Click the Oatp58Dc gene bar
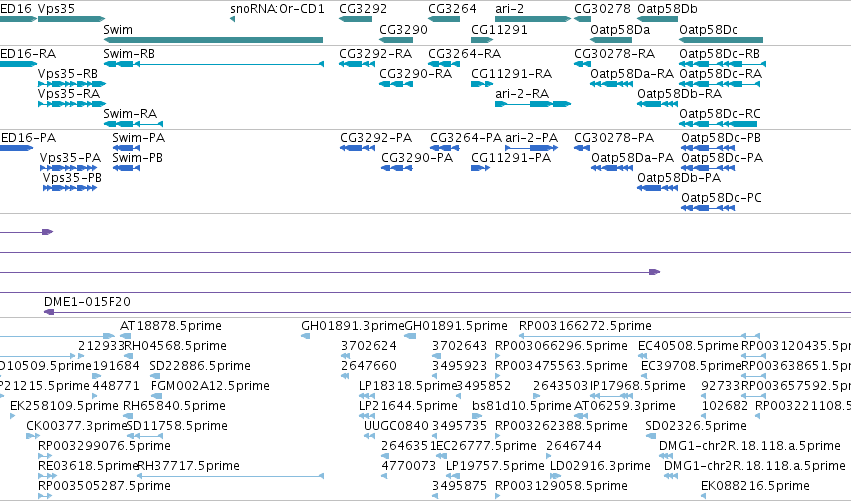 pyautogui.click(x=721, y=40)
